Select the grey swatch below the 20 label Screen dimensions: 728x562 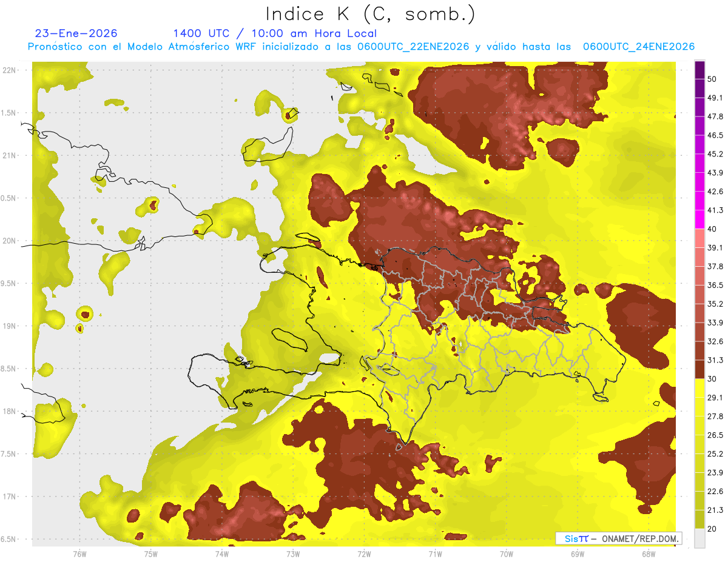coord(699,538)
